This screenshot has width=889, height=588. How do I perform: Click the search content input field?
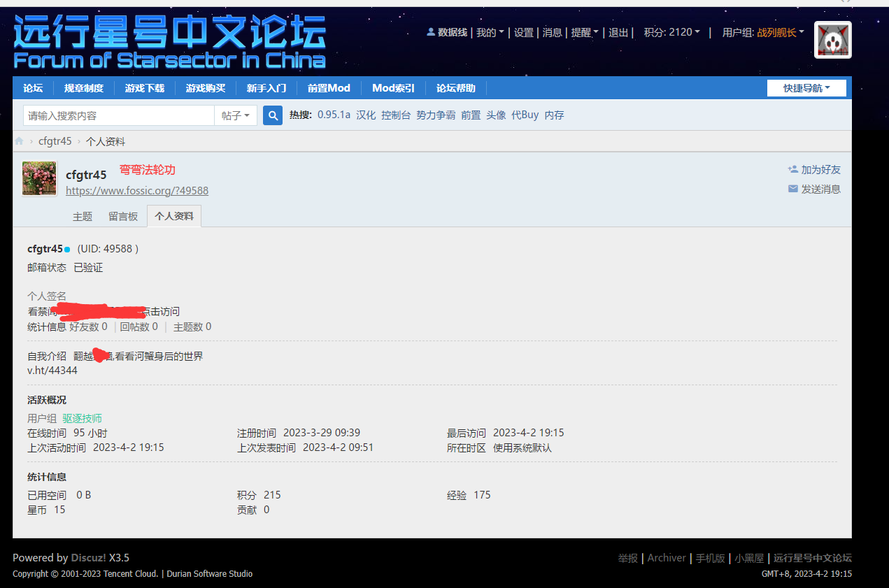click(x=119, y=115)
